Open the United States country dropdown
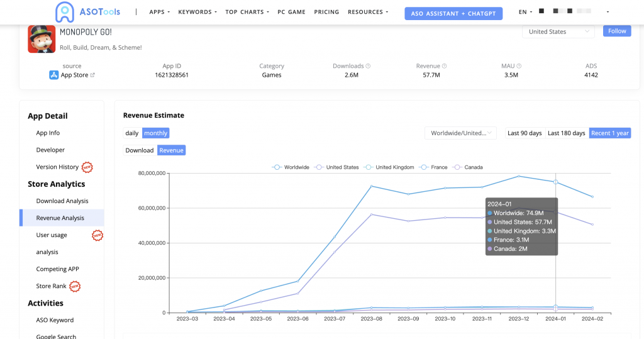The width and height of the screenshot is (644, 339). pos(558,31)
